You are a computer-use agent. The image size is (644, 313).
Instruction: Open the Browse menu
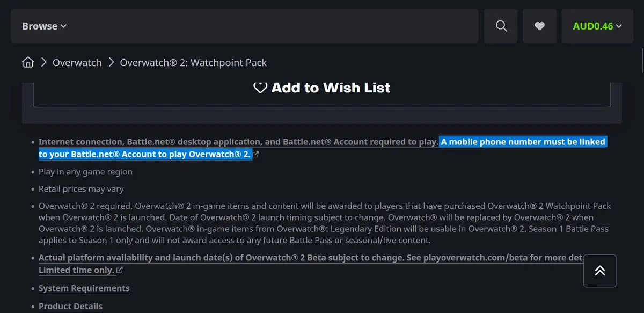pos(45,26)
